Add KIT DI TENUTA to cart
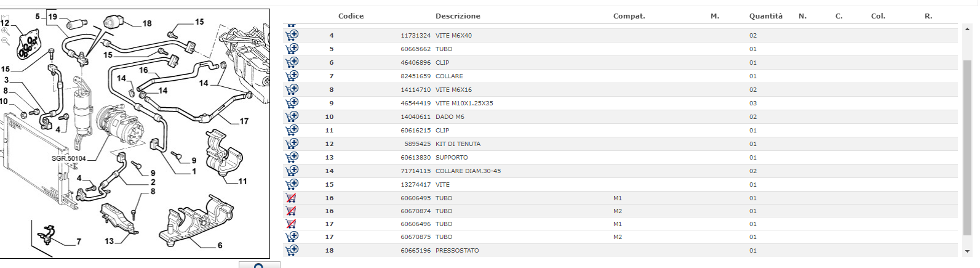The height and width of the screenshot is (268, 980). pos(292,144)
